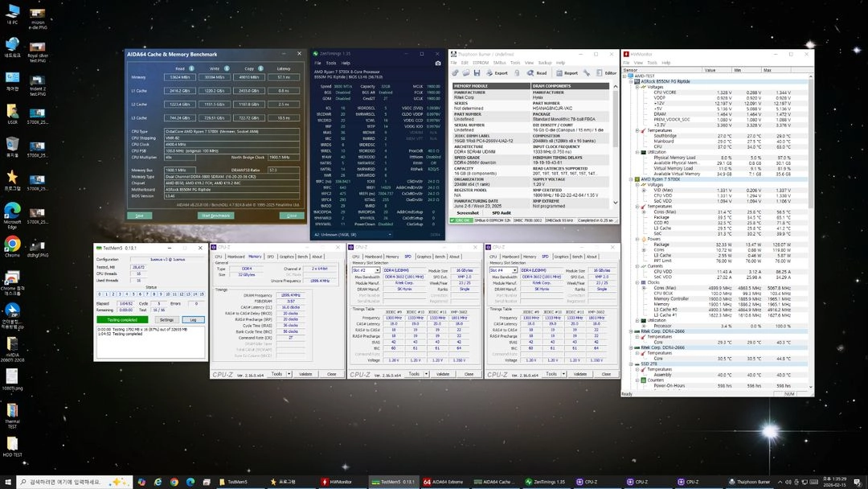
Task: Collapse the SSD 2TB node in HWMonitor
Action: click(x=632, y=364)
